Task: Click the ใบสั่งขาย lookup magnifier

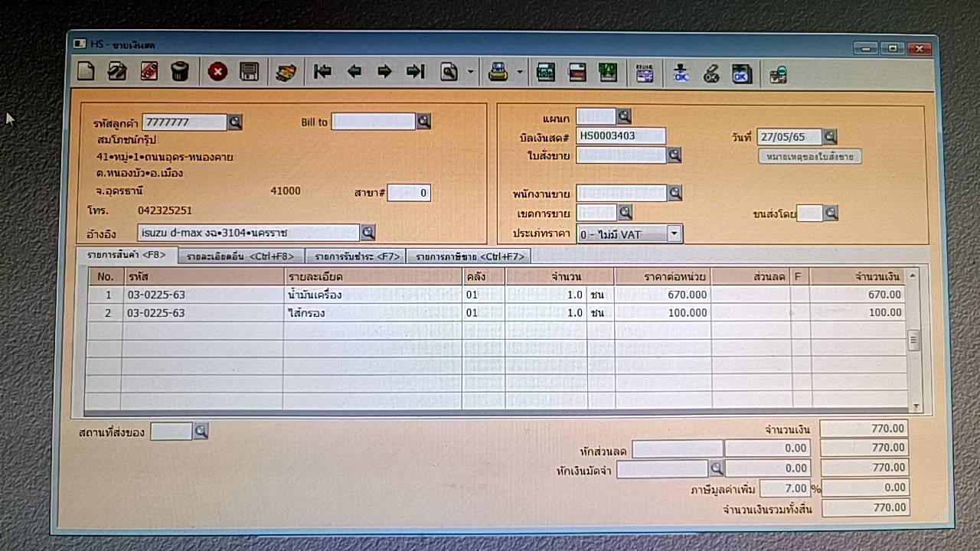Action: (675, 155)
